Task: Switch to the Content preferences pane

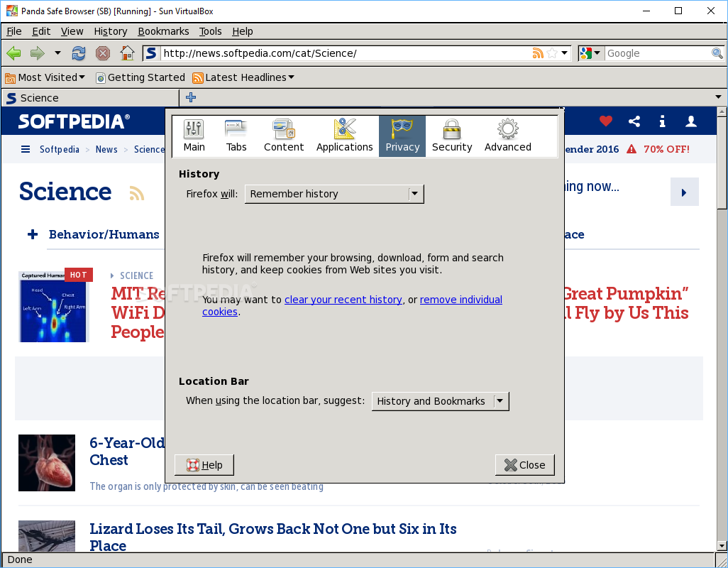Action: (x=284, y=136)
